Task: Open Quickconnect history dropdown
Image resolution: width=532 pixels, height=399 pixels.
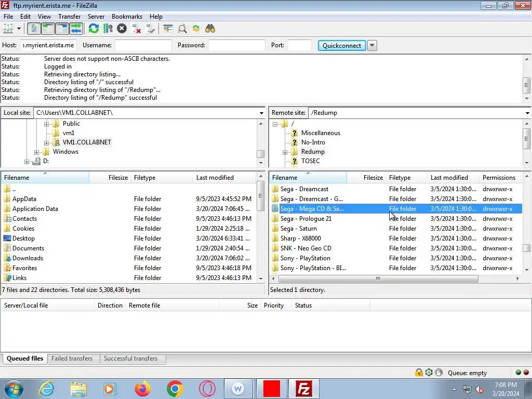Action: 372,46
